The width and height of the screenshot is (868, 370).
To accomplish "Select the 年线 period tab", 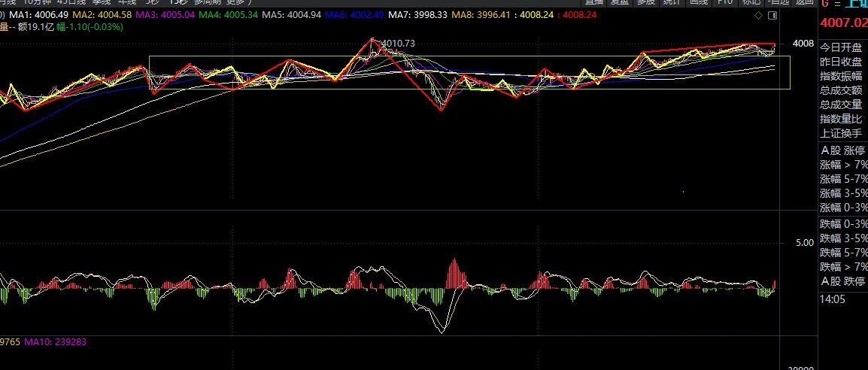I will [127, 2].
